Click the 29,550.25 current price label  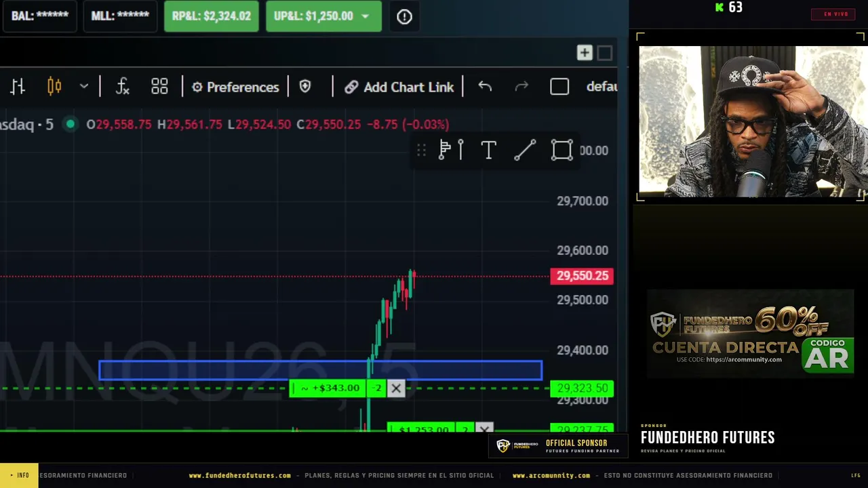(582, 276)
